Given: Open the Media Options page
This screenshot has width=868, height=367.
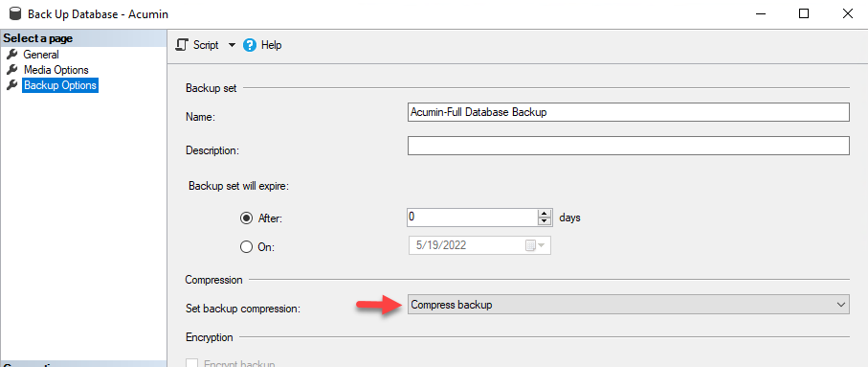Looking at the screenshot, I should coord(56,70).
